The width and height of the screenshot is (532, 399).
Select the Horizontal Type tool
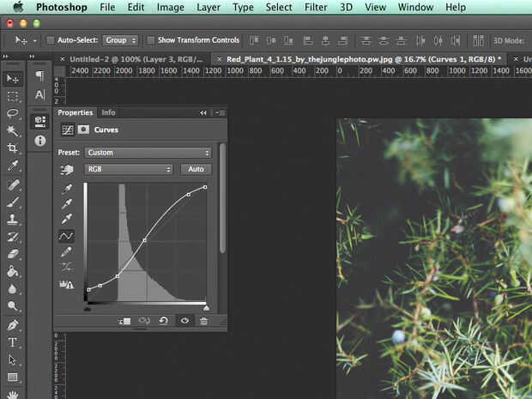[13, 342]
